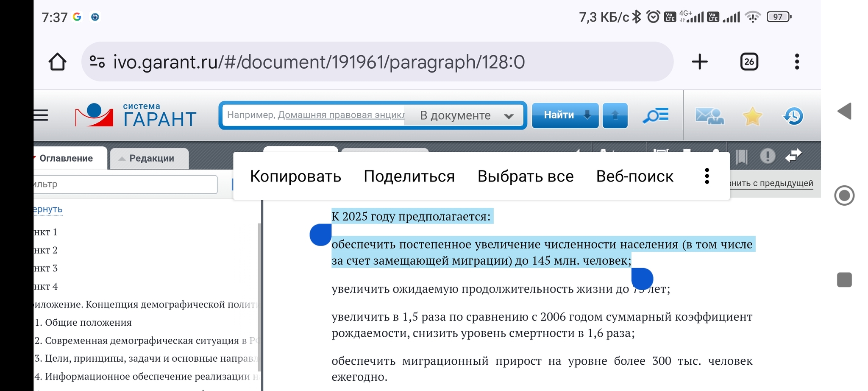Image resolution: width=868 pixels, height=391 pixels.
Task: Tap the browser address bar URL
Action: pos(319,62)
